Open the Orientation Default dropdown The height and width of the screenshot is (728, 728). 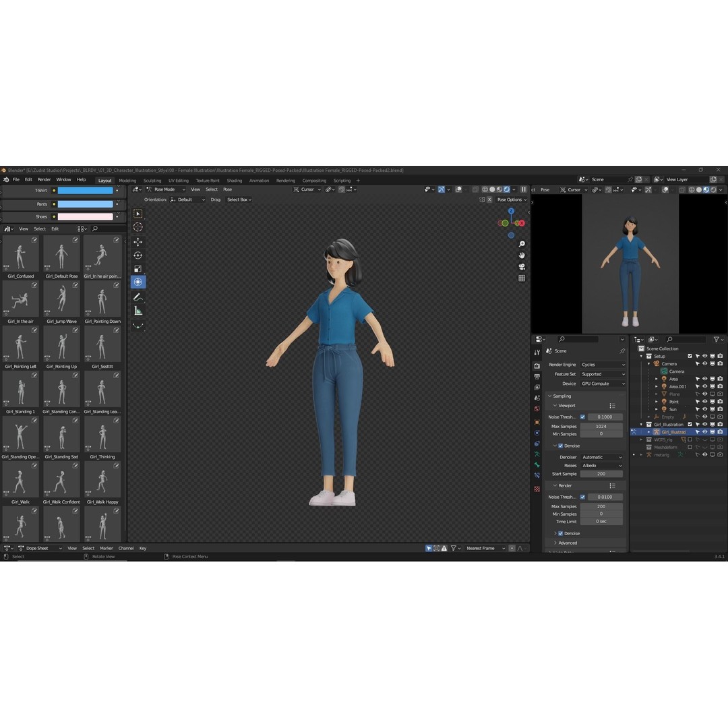187,200
